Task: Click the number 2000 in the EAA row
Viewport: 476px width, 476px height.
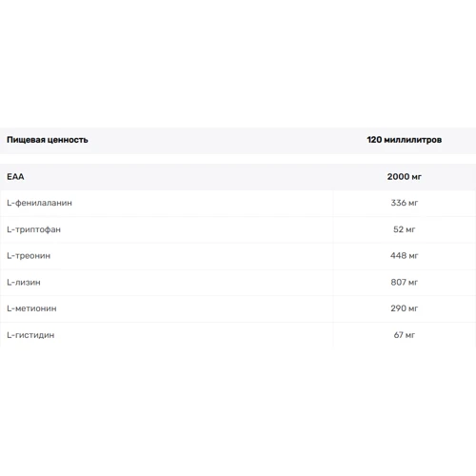Action: tap(398, 177)
